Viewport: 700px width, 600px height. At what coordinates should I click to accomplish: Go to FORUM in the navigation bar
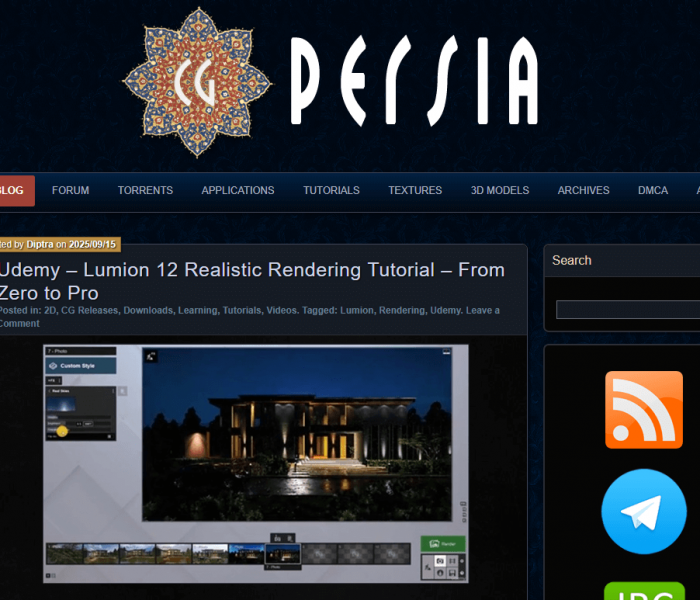[x=70, y=190]
